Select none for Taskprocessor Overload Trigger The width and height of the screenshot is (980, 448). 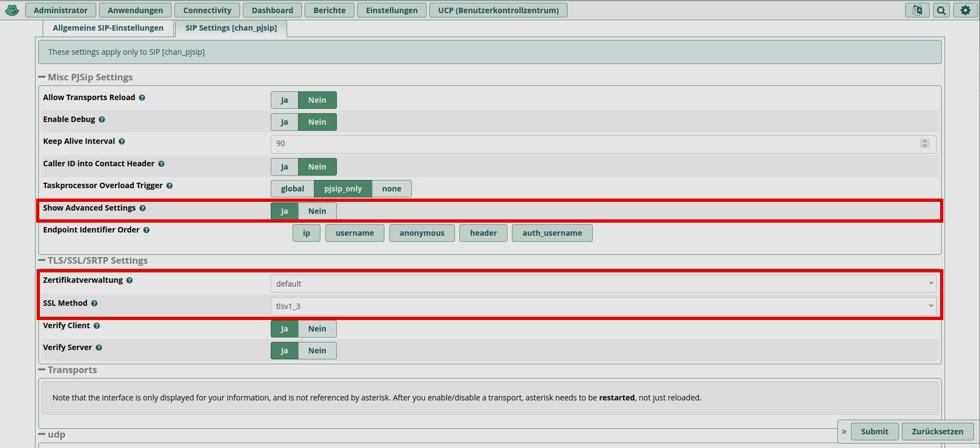click(x=392, y=189)
